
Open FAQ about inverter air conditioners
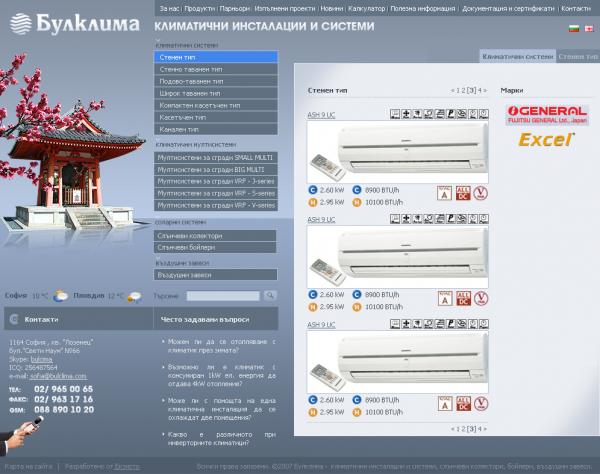click(x=222, y=439)
